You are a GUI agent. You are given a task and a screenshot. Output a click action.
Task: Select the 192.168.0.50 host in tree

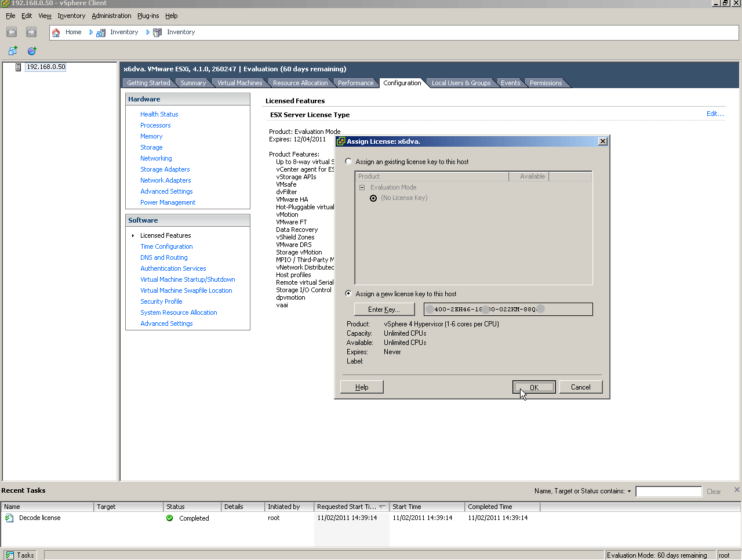[x=46, y=67]
